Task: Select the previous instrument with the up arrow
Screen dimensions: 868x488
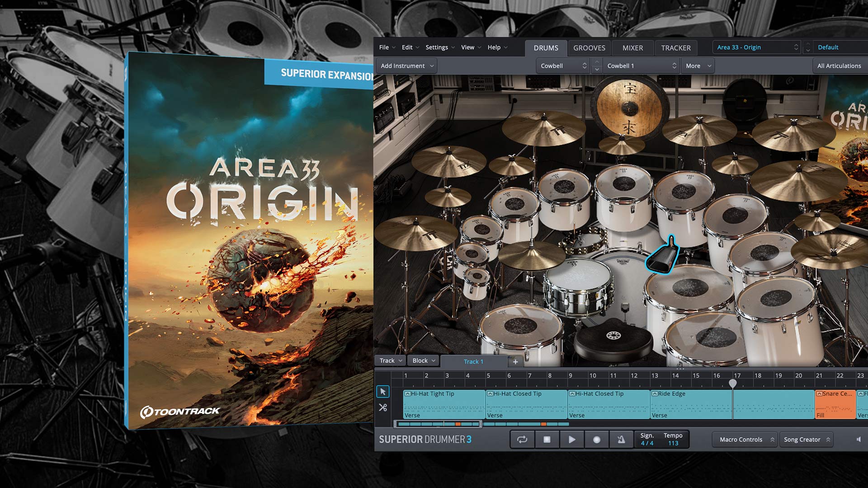Action: point(597,62)
